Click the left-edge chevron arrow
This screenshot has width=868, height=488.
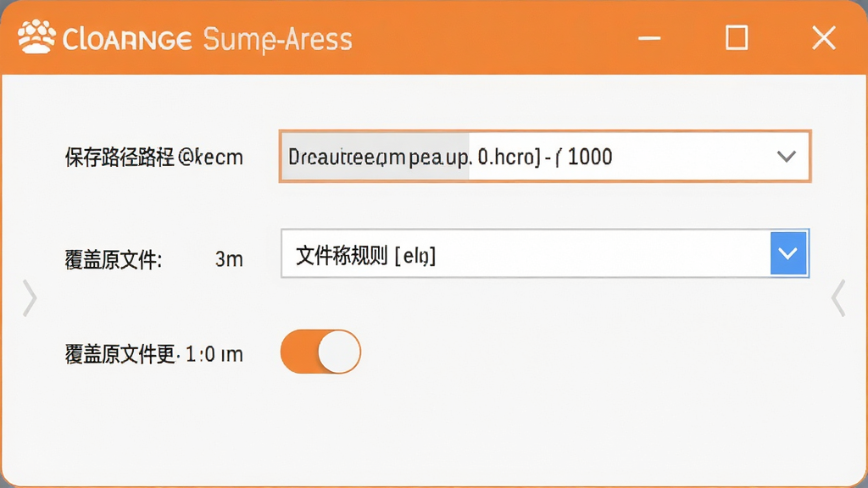30,298
